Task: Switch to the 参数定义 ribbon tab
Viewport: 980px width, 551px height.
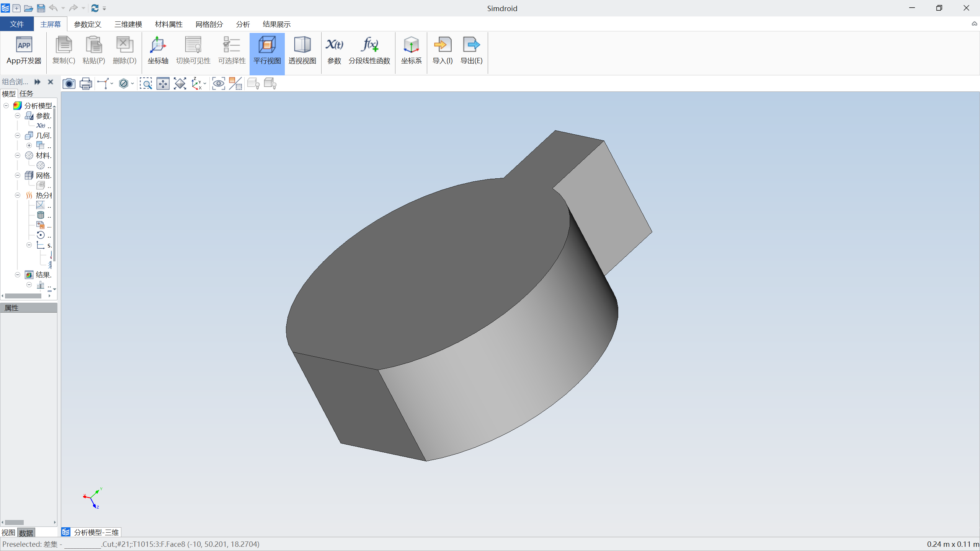Action: pos(87,24)
